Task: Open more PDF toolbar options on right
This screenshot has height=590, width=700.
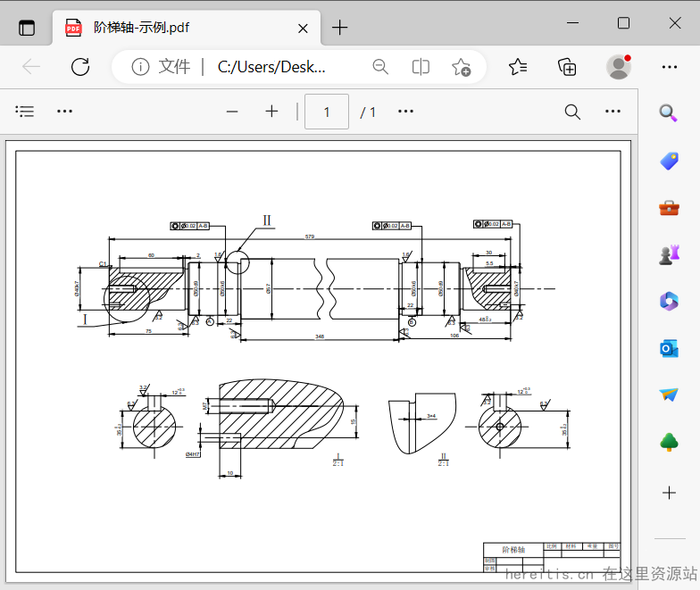Action: pyautogui.click(x=612, y=111)
